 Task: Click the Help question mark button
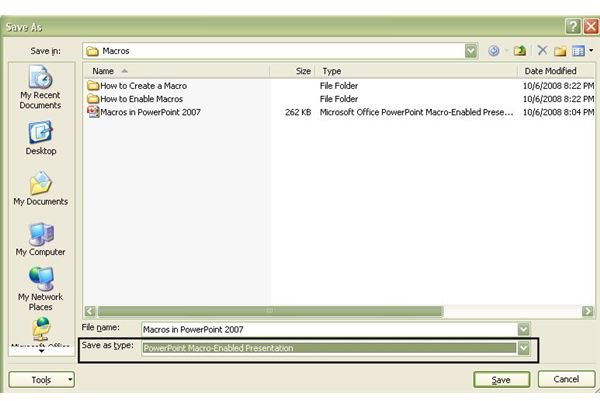pyautogui.click(x=573, y=26)
